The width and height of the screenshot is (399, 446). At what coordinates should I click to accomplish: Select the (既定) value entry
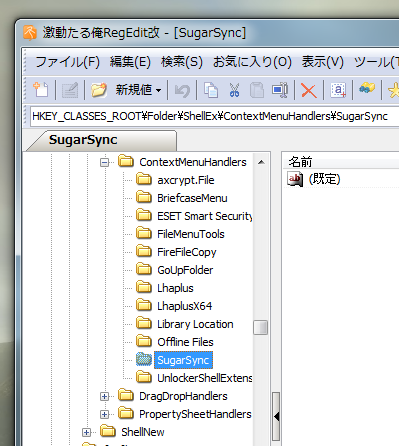pyautogui.click(x=324, y=179)
